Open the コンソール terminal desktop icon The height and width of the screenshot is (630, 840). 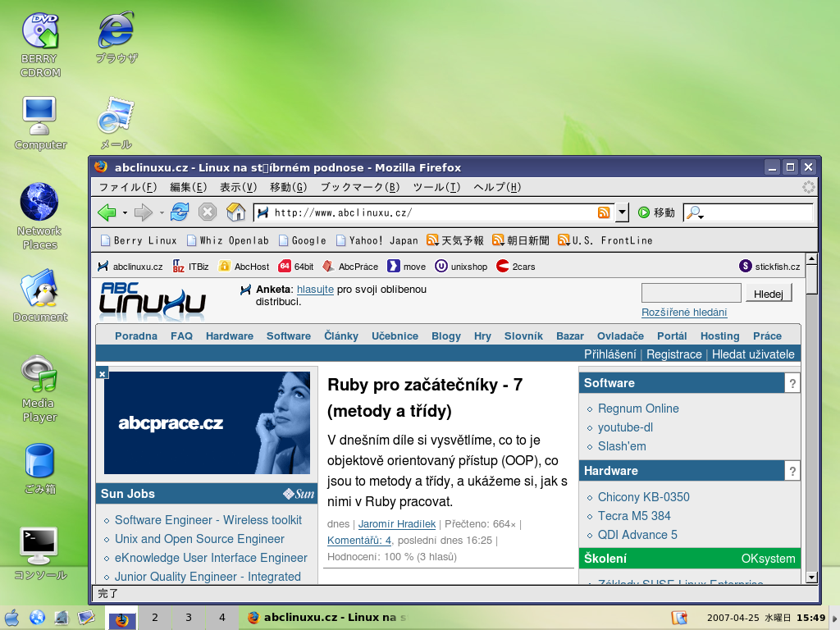[40, 554]
